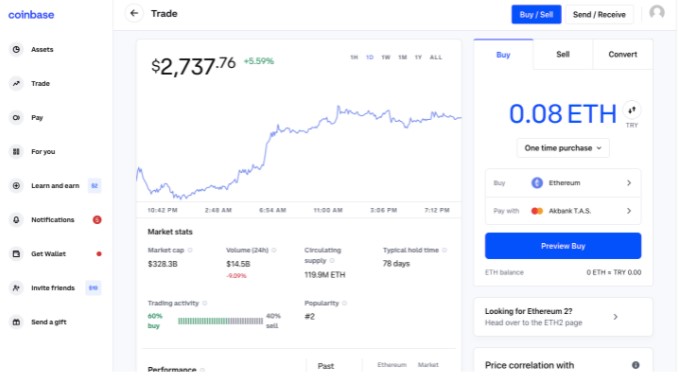
Task: Open the One time purchase dropdown
Action: pos(563,148)
